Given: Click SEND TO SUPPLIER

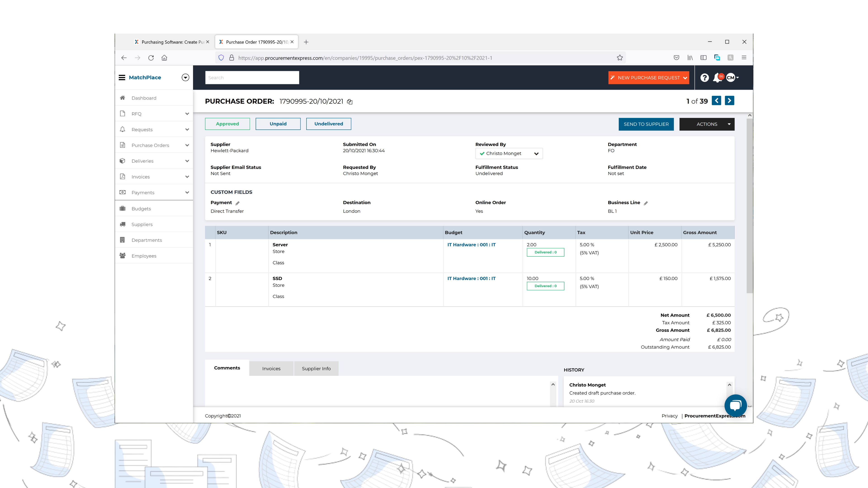Looking at the screenshot, I should pos(646,124).
